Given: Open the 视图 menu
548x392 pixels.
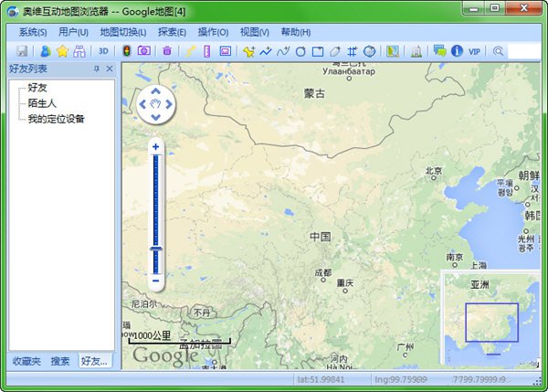Looking at the screenshot, I should coord(255,32).
